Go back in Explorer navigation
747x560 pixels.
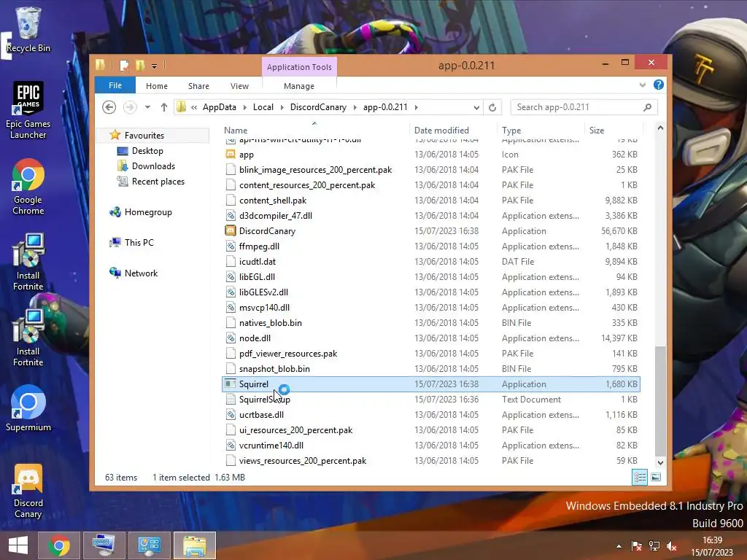click(x=109, y=107)
